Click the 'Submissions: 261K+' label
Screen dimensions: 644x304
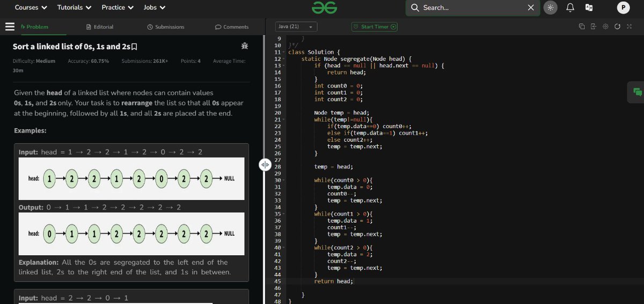pyautogui.click(x=145, y=61)
